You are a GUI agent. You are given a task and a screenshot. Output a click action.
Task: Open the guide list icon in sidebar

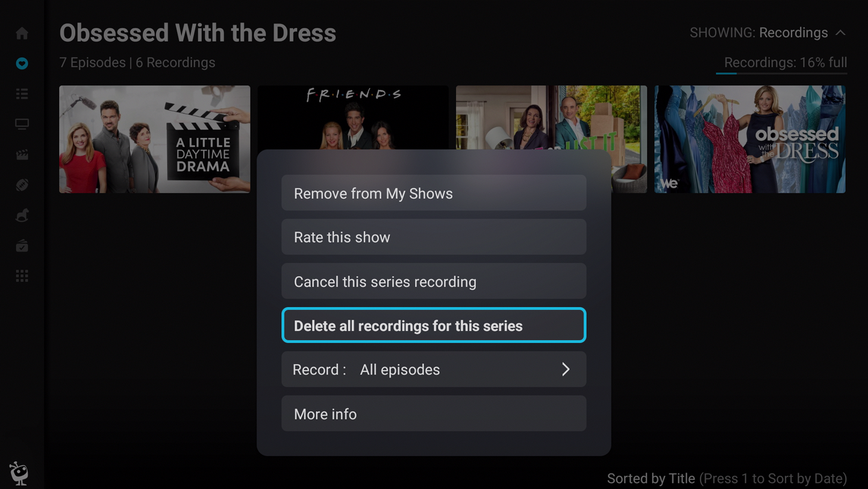coord(22,93)
